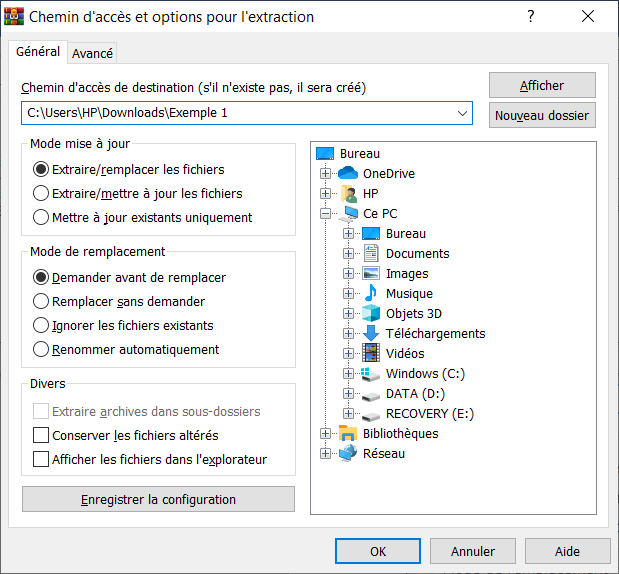Screen dimensions: 619x574
Task: Switch to the Avancé tab
Action: click(92, 53)
